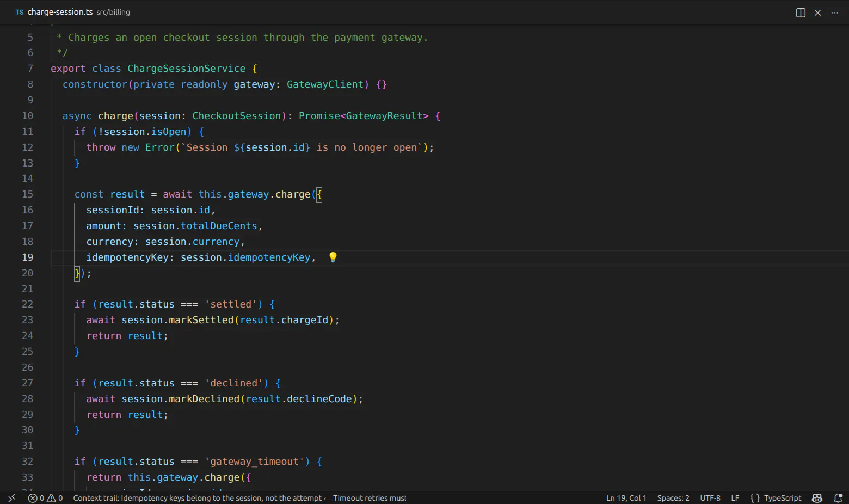Image resolution: width=849 pixels, height=504 pixels.
Task: Click the highlighted closing brace on line 20
Action: click(77, 273)
